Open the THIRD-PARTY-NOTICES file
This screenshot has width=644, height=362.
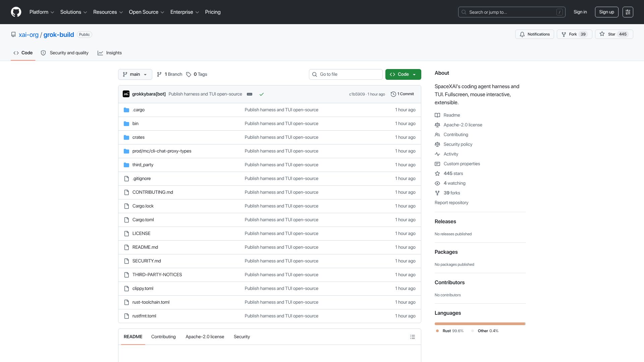(157, 275)
